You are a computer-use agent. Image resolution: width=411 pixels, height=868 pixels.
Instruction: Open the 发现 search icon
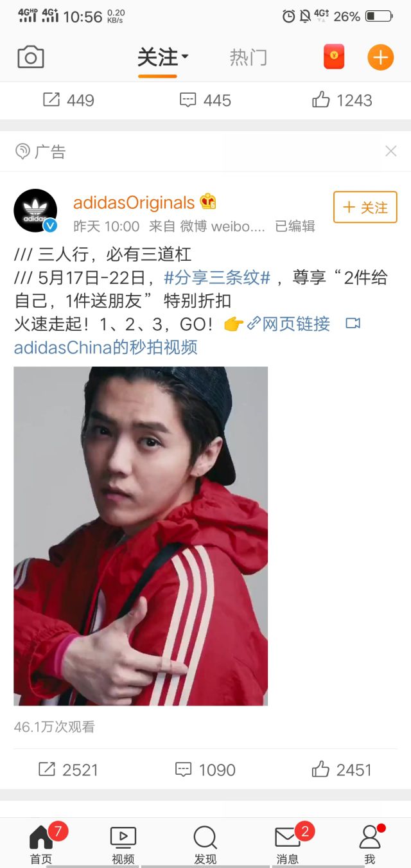tap(205, 837)
